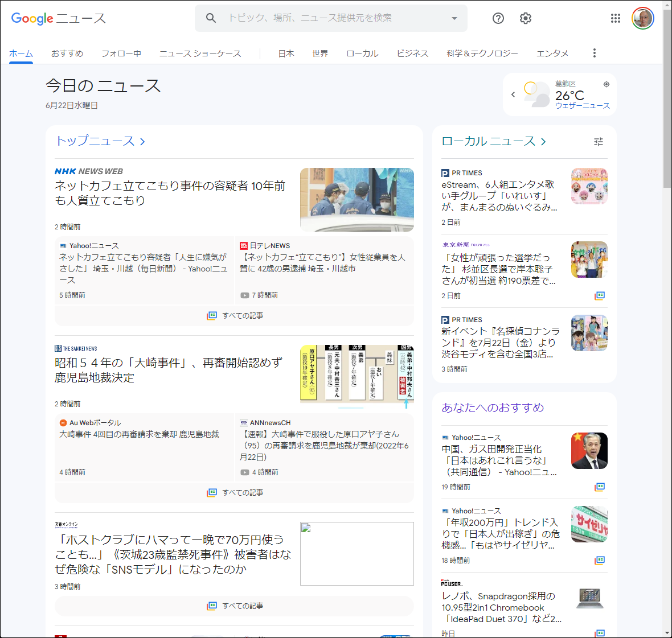Click the Chinese spokesman photo thumbnail
This screenshot has height=638, width=672.
tap(589, 451)
